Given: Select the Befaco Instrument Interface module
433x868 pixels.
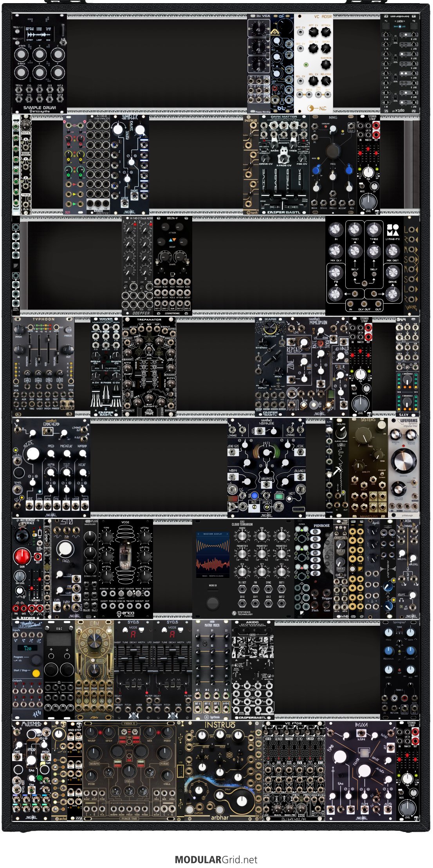Looking at the screenshot, I should click(28, 568).
